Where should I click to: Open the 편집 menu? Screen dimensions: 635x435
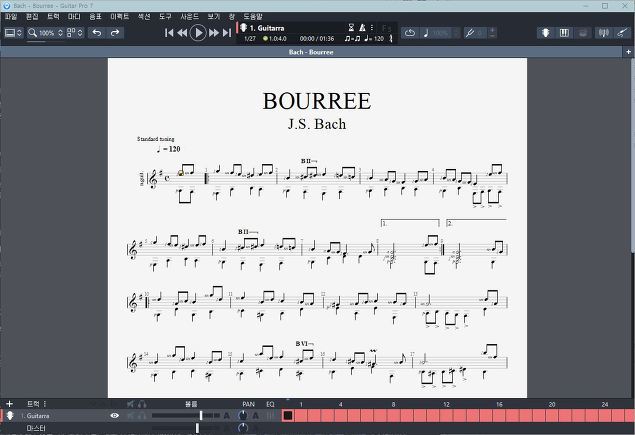click(x=32, y=17)
